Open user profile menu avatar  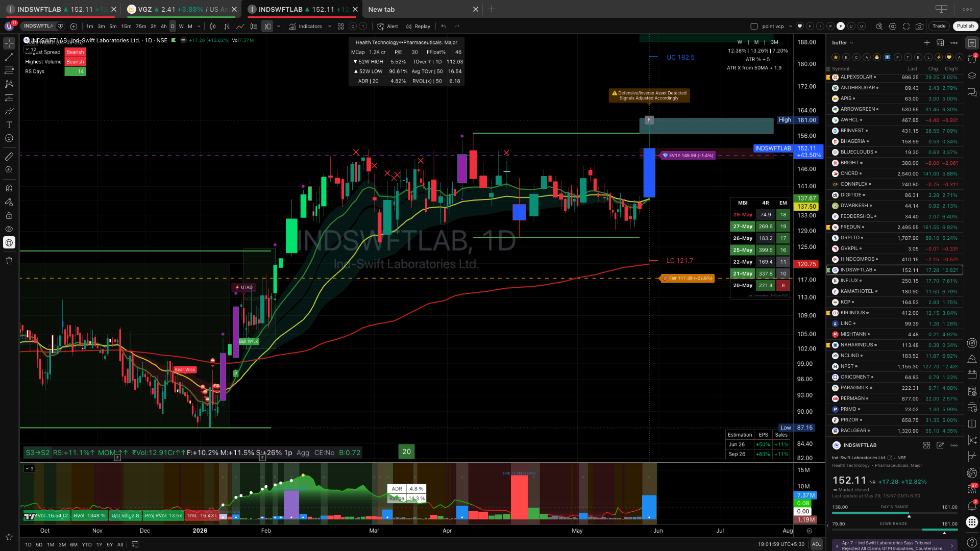pyautogui.click(x=9, y=26)
